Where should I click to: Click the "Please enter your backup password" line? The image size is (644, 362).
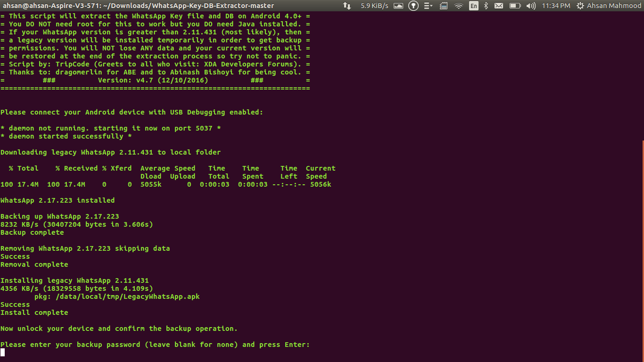click(x=155, y=345)
